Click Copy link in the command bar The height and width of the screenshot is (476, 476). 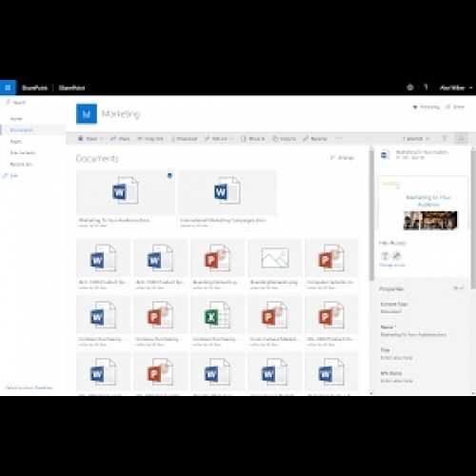[x=150, y=138]
